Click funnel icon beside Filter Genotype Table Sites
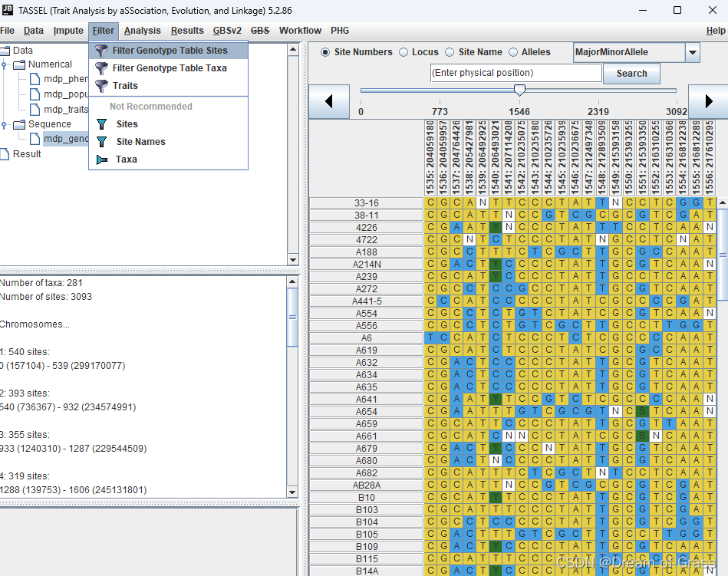This screenshot has width=728, height=576. (x=101, y=51)
